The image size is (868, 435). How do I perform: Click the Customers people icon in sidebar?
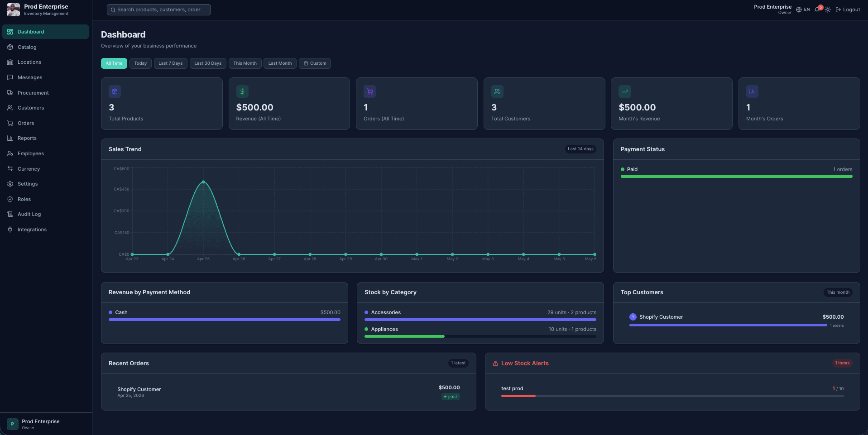point(10,108)
